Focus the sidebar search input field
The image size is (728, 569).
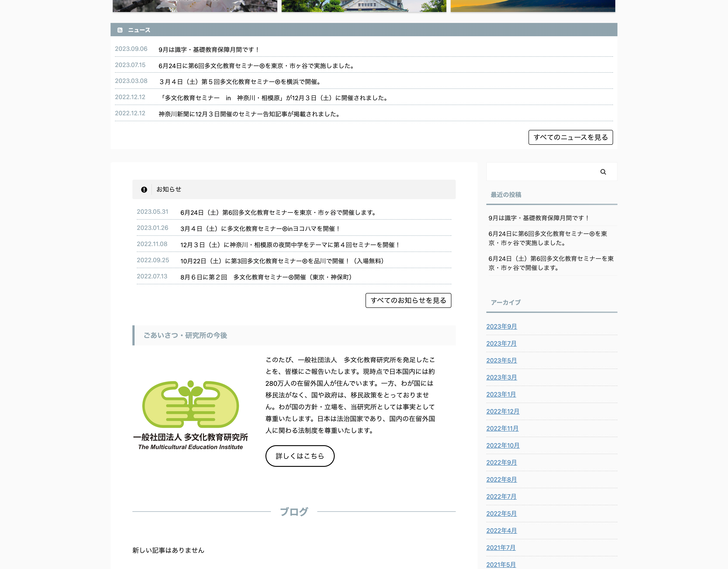click(542, 172)
